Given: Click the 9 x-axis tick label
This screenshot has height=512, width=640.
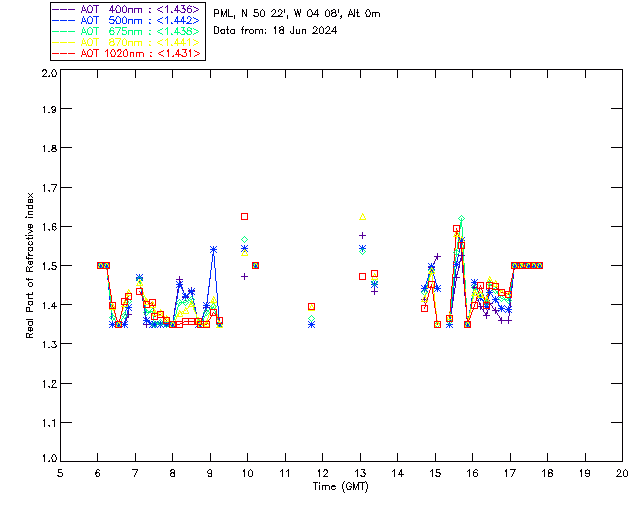Looking at the screenshot, I should click(210, 473).
